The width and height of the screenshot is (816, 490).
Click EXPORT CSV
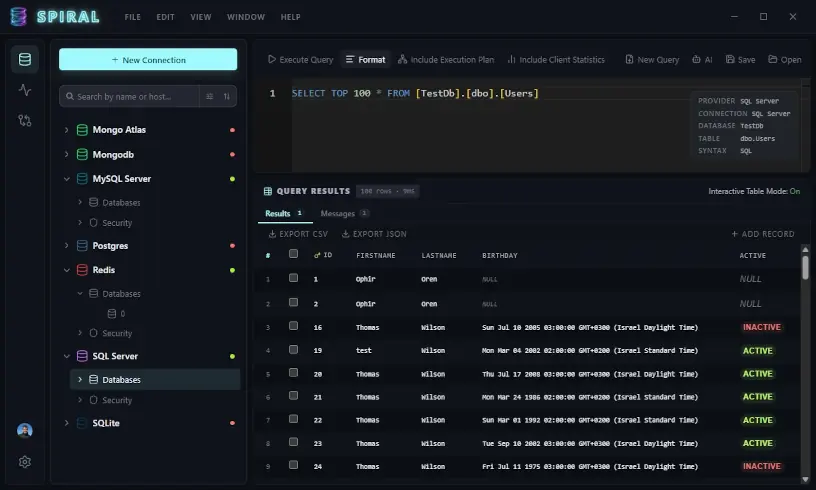pos(298,234)
